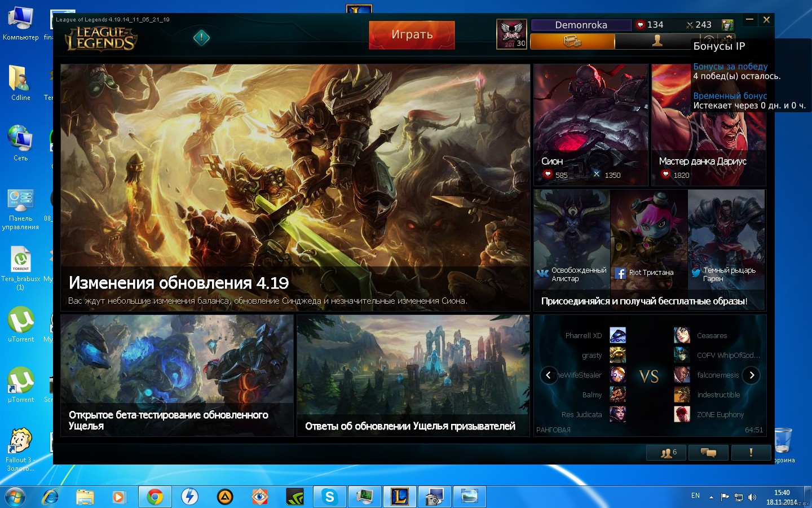The image size is (812, 508).
Task: Open the Cdline folder on desktop
Action: pos(20,82)
